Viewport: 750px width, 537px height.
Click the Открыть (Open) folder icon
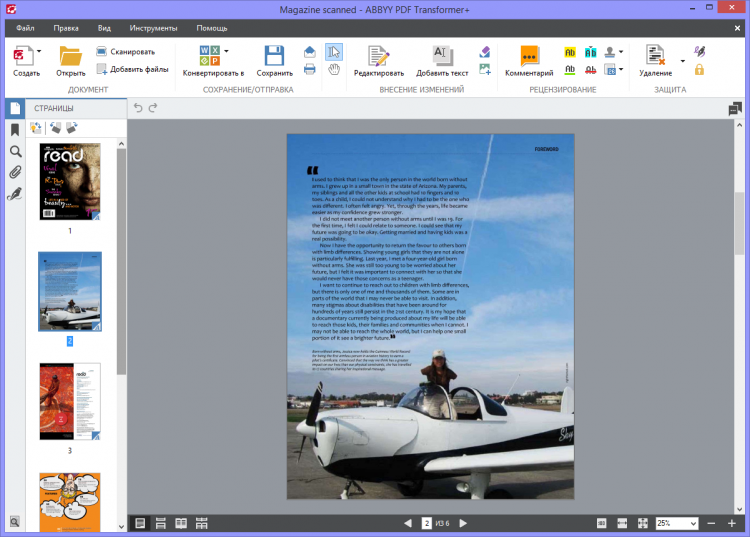pos(70,55)
